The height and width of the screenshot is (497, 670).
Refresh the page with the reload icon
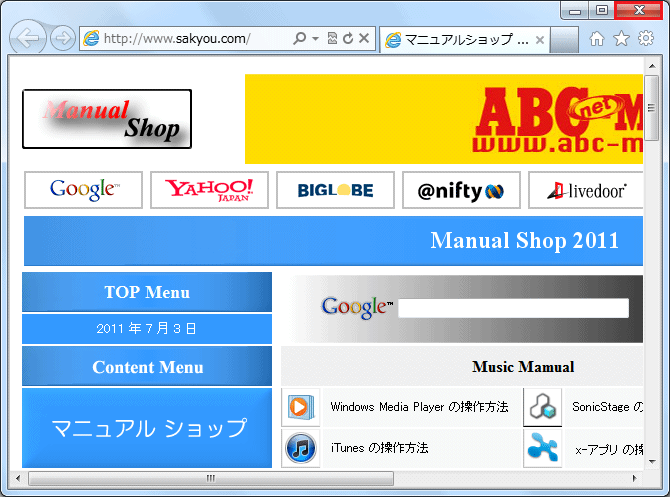pos(348,39)
